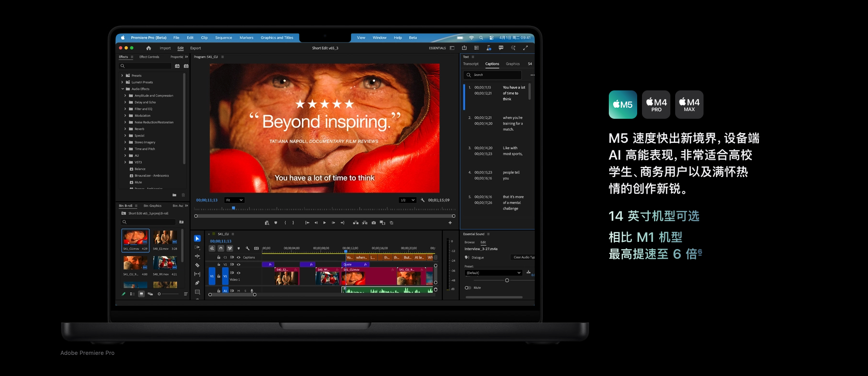Image resolution: width=868 pixels, height=376 pixels.
Task: Expand Lumetri Presets folder
Action: tap(122, 82)
